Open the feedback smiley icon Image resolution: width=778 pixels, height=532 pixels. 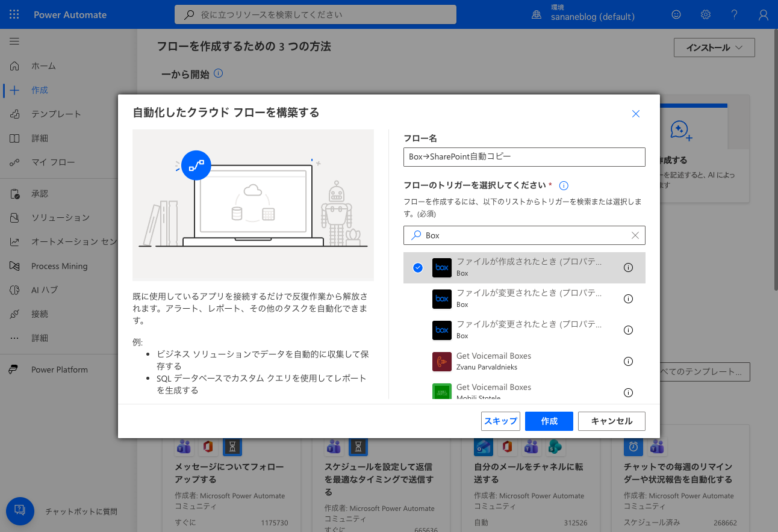pos(676,15)
